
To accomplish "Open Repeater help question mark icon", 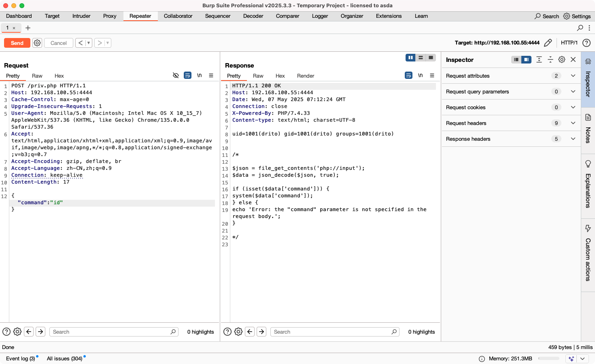I will [586, 43].
